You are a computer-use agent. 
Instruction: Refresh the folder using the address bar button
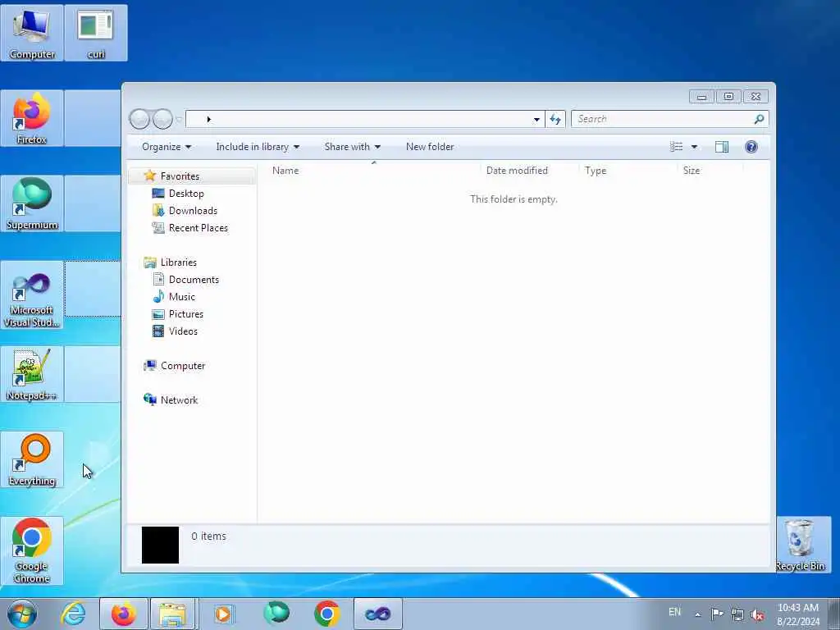(555, 119)
